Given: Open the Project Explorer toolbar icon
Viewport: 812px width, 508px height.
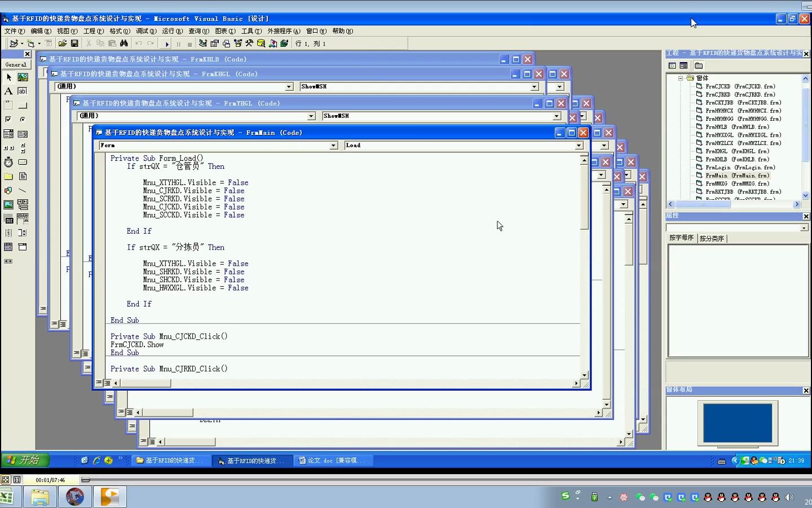Looking at the screenshot, I should [x=203, y=43].
